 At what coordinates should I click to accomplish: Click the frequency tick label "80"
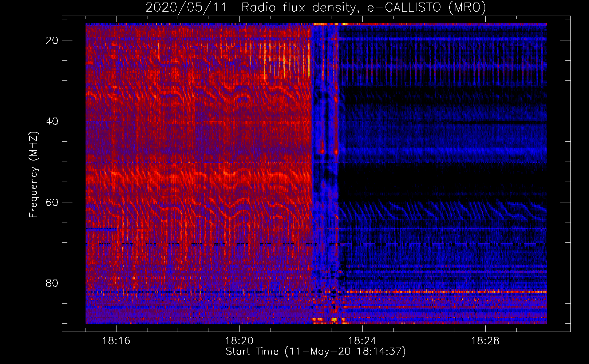coord(52,283)
